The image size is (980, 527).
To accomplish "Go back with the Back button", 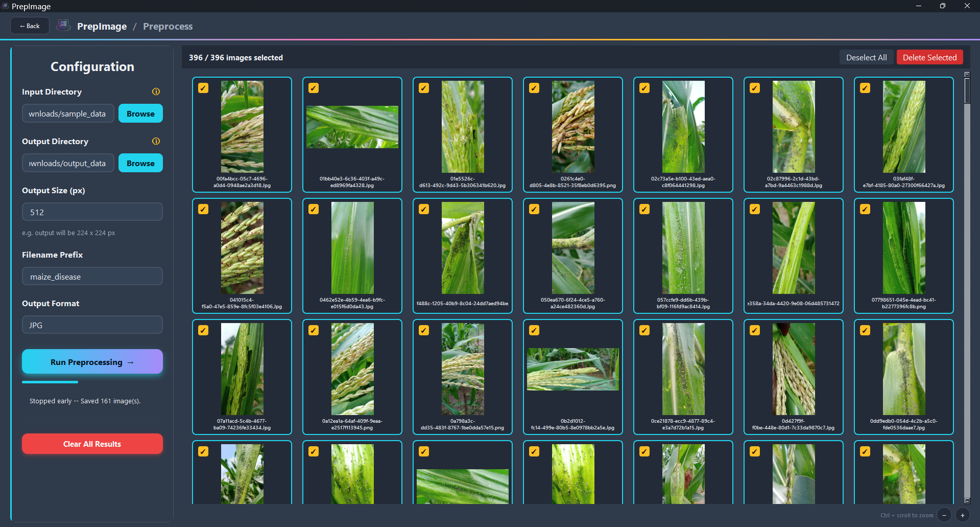I will tap(30, 26).
